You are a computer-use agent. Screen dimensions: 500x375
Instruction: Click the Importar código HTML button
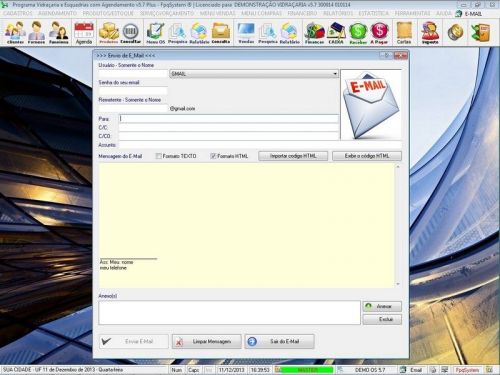click(x=293, y=156)
